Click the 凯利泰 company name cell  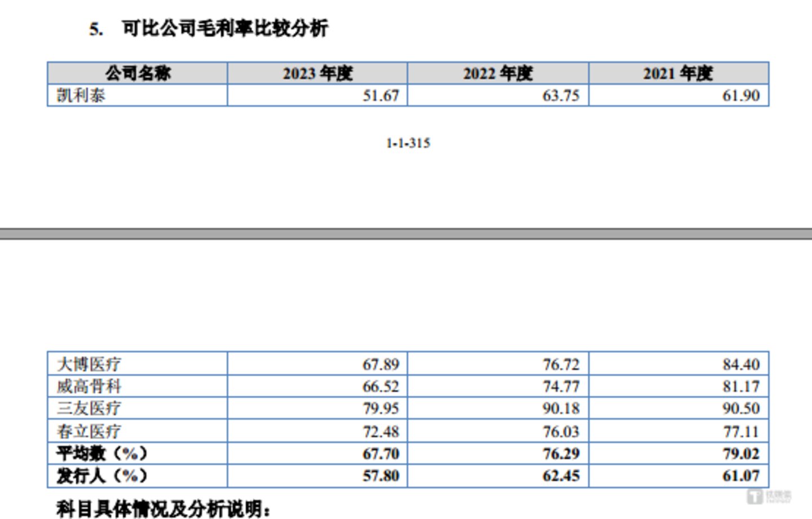[x=81, y=95]
